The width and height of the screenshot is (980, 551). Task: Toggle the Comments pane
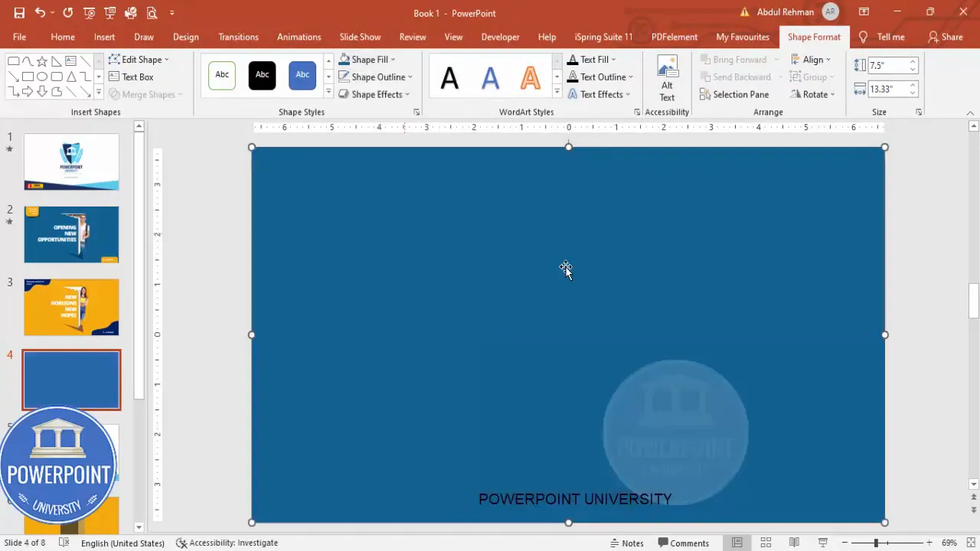click(684, 543)
